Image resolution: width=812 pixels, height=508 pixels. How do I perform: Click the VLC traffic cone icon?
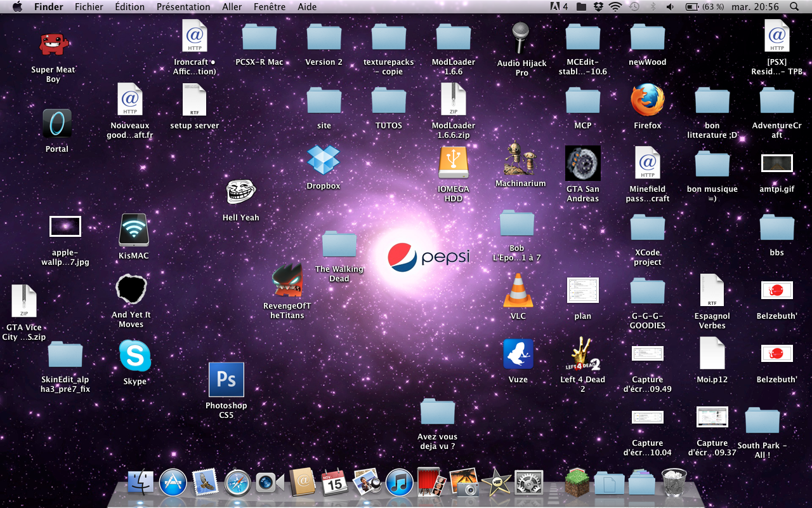tap(518, 291)
